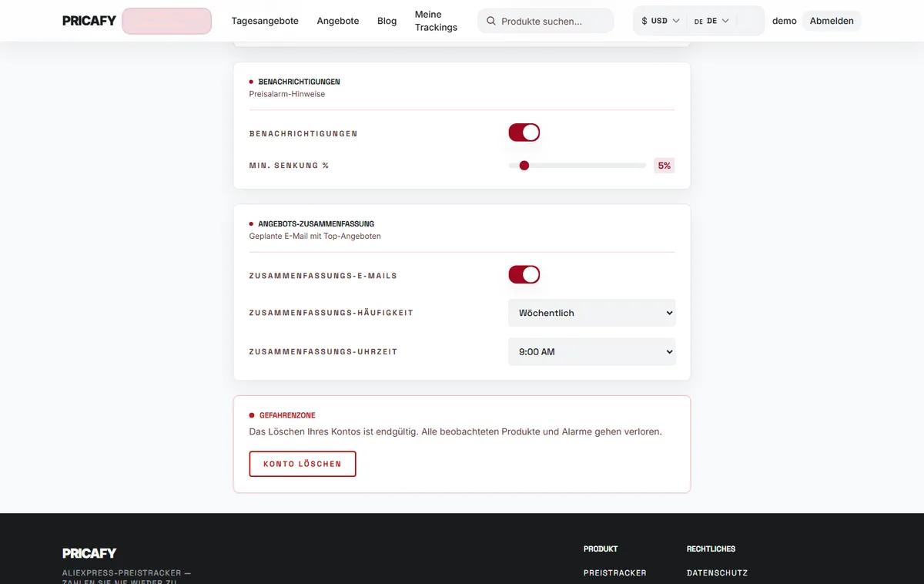Visit the Blog page

click(387, 21)
